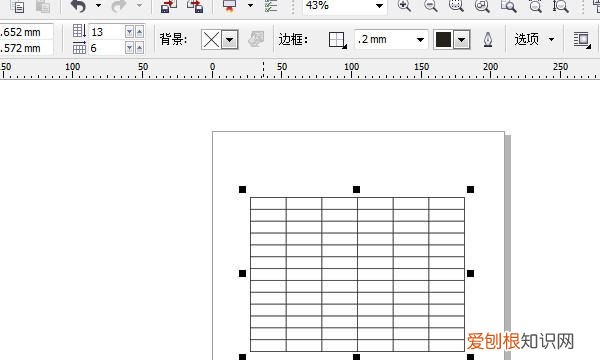Click the table columns field showing 6

pyautogui.click(x=106, y=48)
